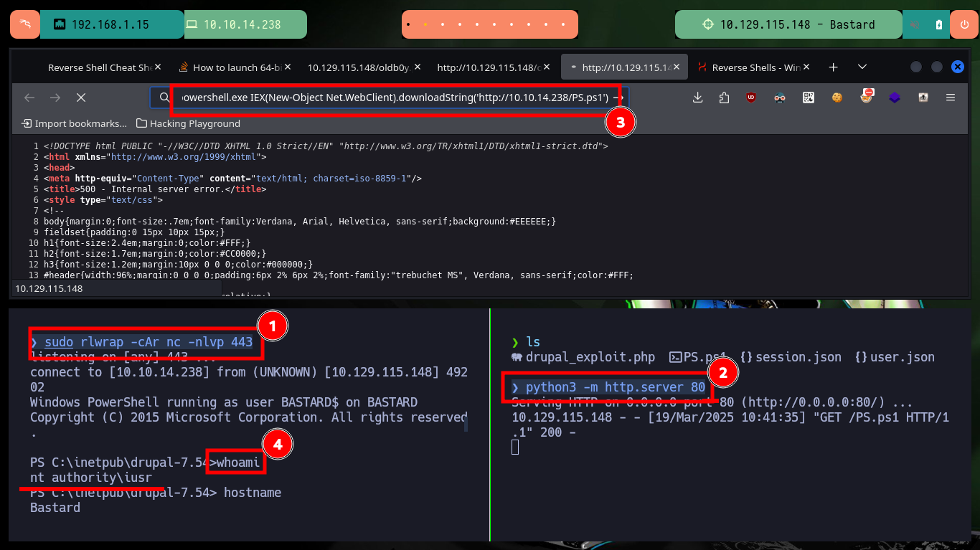
Task: Click source line 5 title 500 Internal server error
Action: tap(154, 189)
